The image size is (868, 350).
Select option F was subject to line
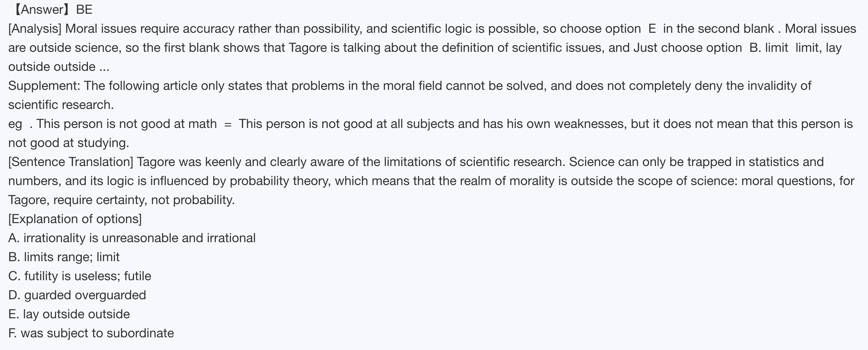pos(91,333)
